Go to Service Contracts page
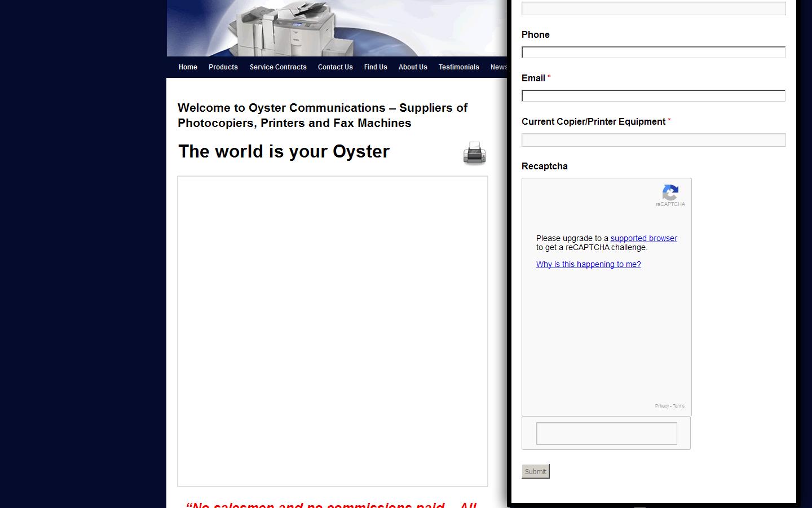 pos(278,67)
